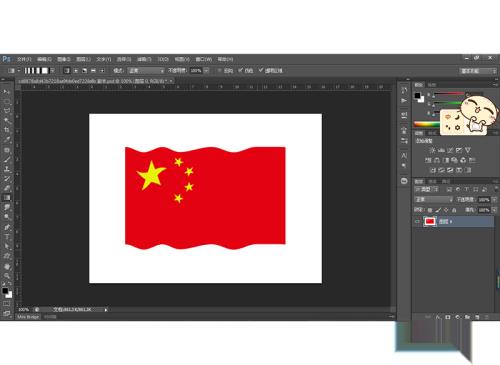
Task: Open the Mini Bridge panel tab
Action: point(28,317)
